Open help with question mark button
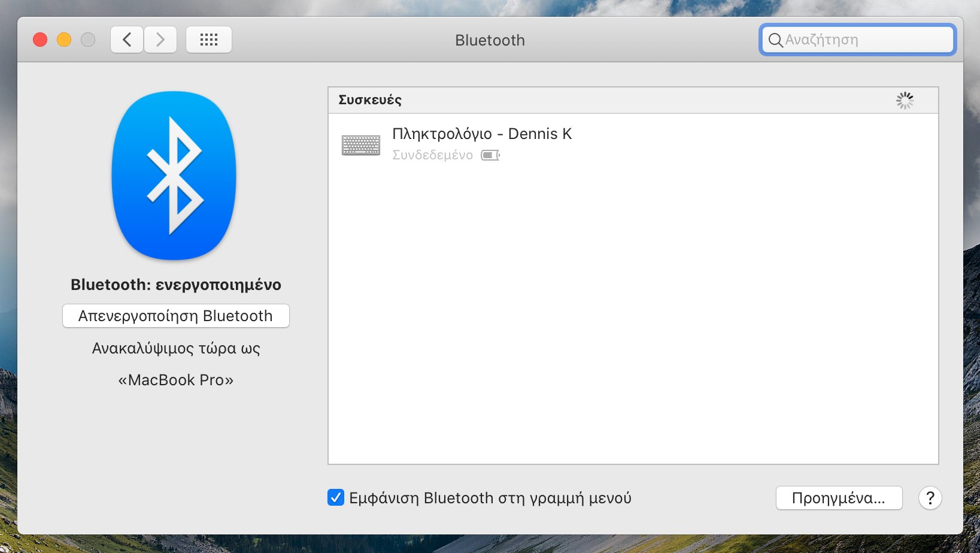 pyautogui.click(x=930, y=498)
